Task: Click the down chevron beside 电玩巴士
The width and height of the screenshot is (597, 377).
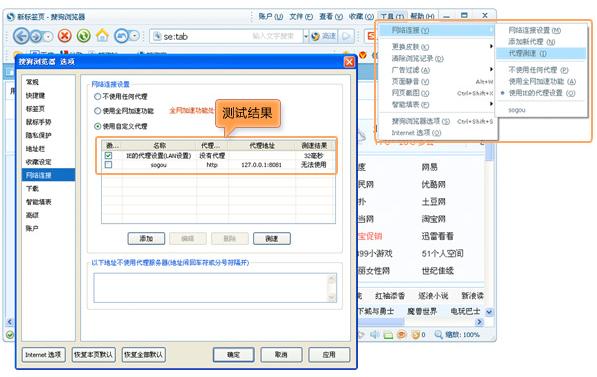Action: click(489, 312)
